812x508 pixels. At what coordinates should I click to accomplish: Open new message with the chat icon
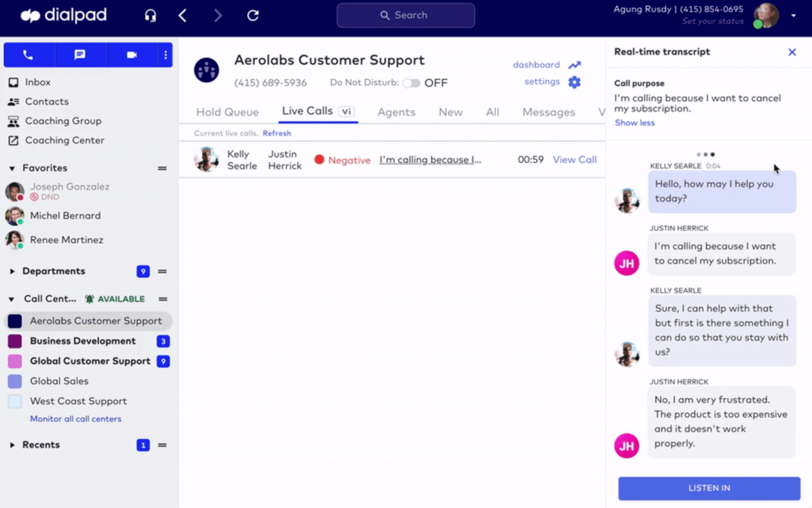pyautogui.click(x=80, y=55)
